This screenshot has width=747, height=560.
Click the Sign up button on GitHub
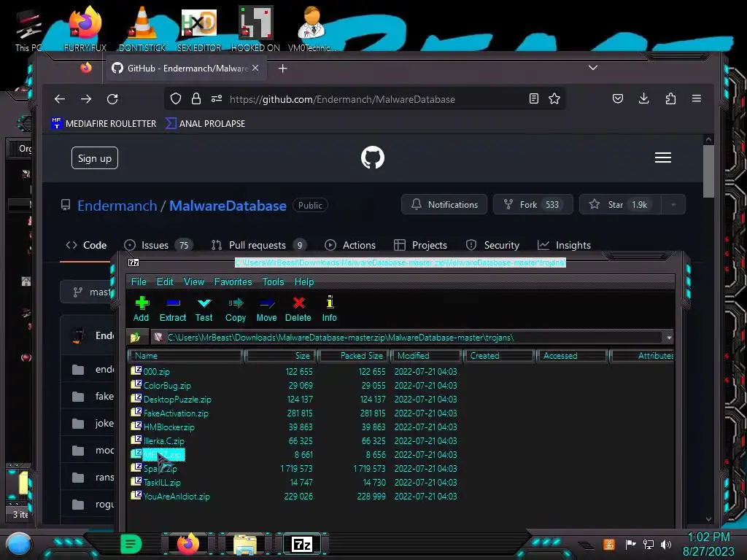[95, 158]
